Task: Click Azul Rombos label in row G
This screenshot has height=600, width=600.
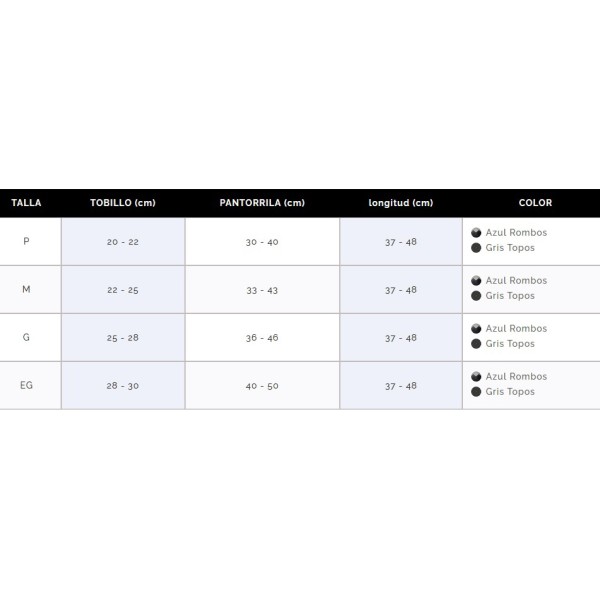Action: tap(516, 329)
